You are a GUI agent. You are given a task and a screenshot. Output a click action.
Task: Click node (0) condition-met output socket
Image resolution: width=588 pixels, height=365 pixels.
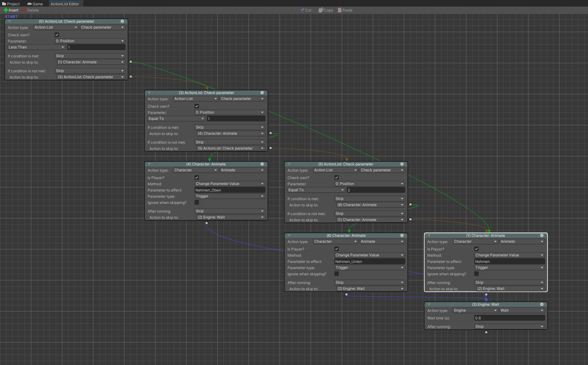tap(131, 62)
